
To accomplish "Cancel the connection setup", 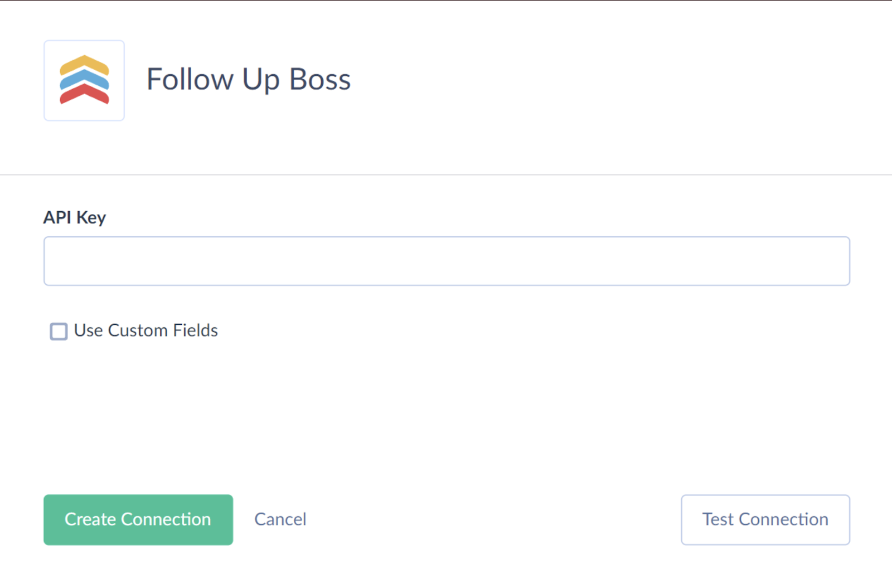I will pyautogui.click(x=280, y=519).
